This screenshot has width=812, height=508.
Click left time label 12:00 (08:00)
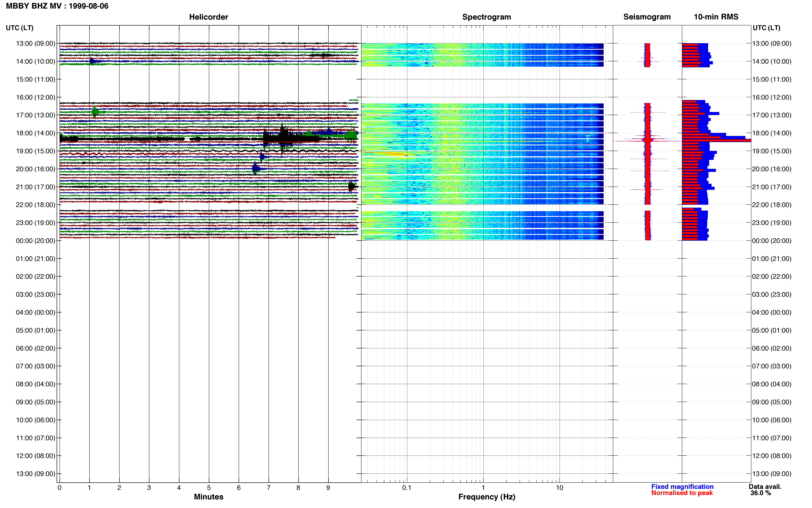[36, 456]
